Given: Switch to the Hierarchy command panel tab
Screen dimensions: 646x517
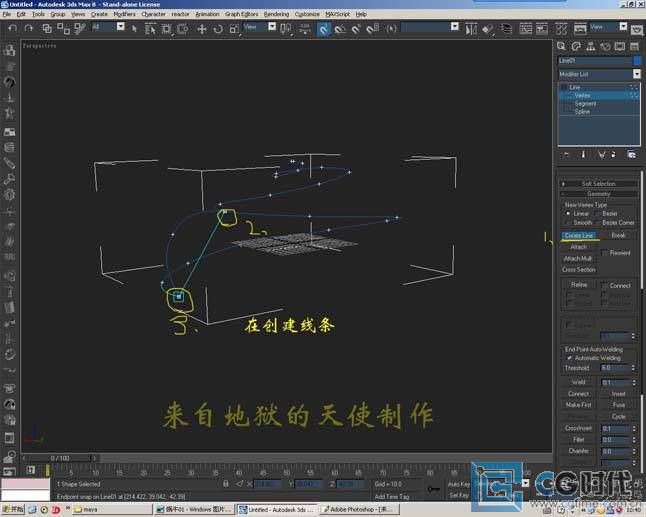Looking at the screenshot, I should coord(591,46).
